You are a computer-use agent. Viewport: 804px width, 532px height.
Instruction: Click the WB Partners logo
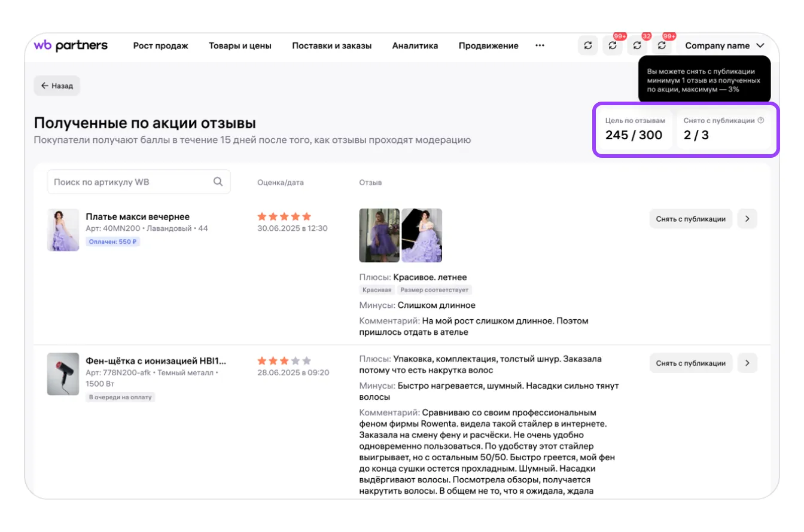pyautogui.click(x=71, y=45)
